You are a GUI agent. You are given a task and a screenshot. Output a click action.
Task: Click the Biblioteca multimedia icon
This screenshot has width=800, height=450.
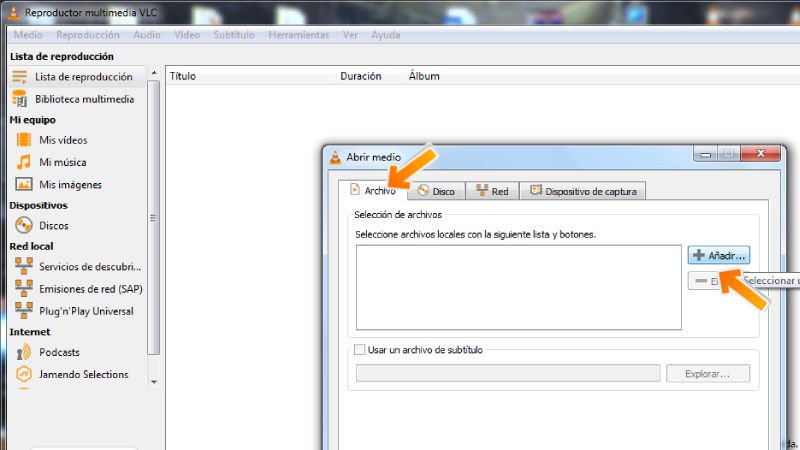click(19, 99)
